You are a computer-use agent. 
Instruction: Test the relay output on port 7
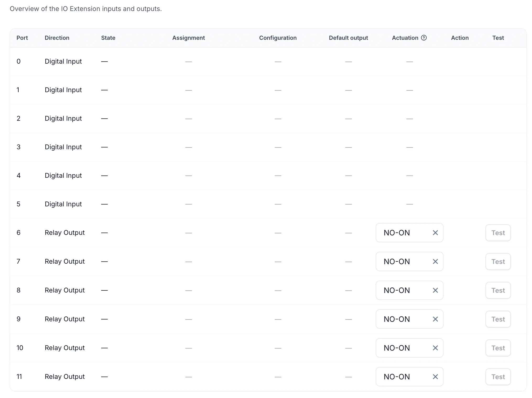click(498, 261)
